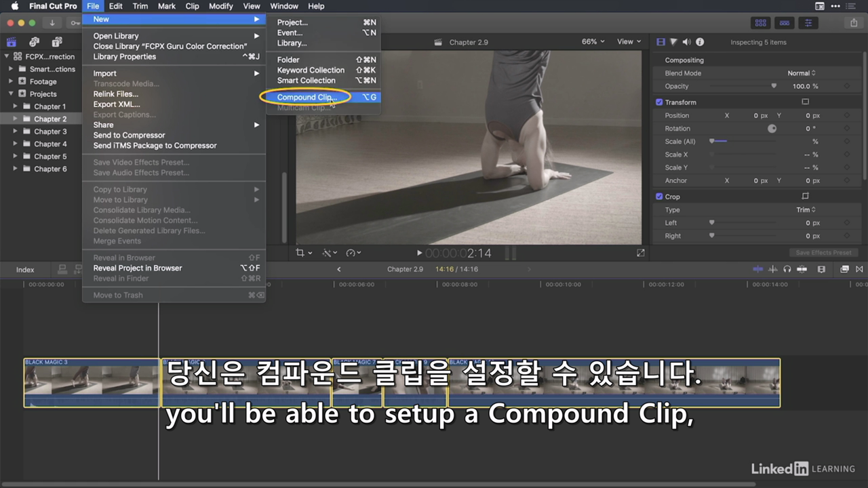Open the viewer View dropdown
Image resolution: width=868 pixels, height=488 pixels.
[x=629, y=41]
